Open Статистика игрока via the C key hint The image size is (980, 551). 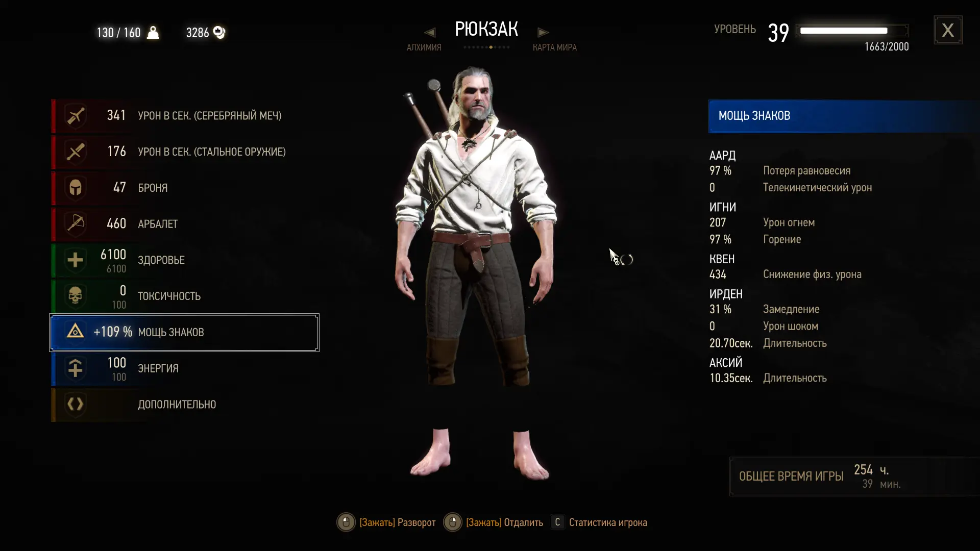point(599,522)
